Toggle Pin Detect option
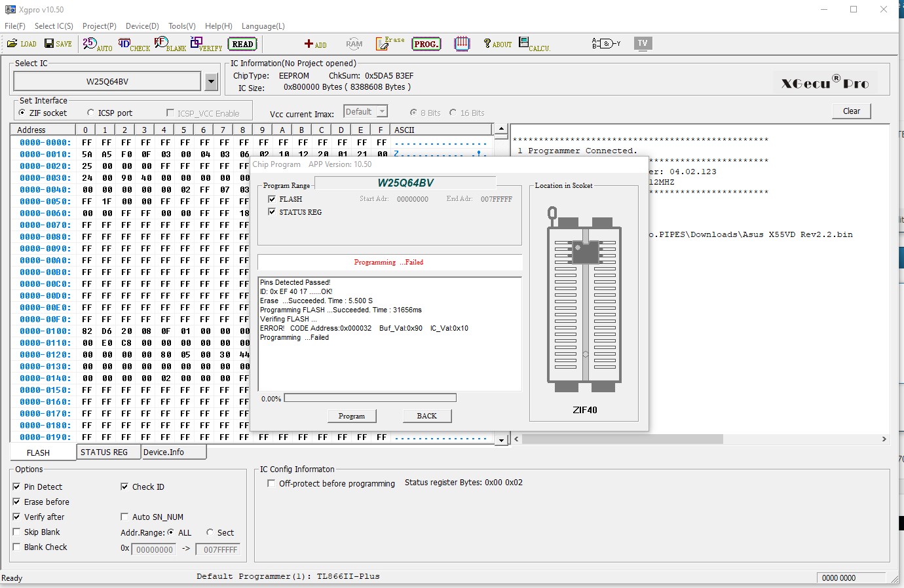The width and height of the screenshot is (904, 588). tap(16, 487)
